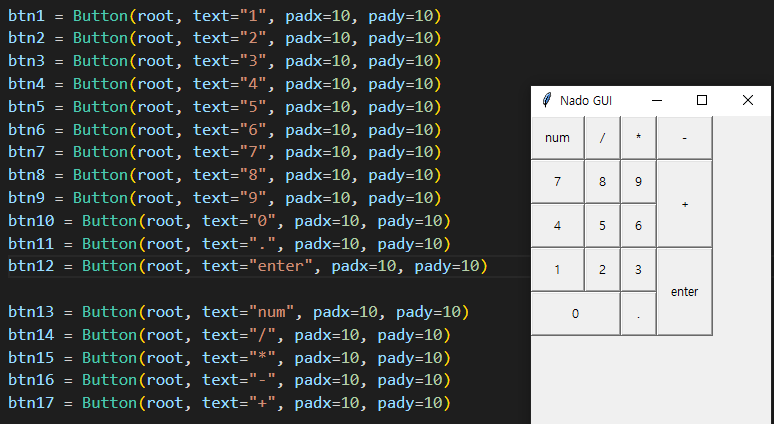This screenshot has width=774, height=424.
Task: Click the + plus button
Action: [x=685, y=204]
